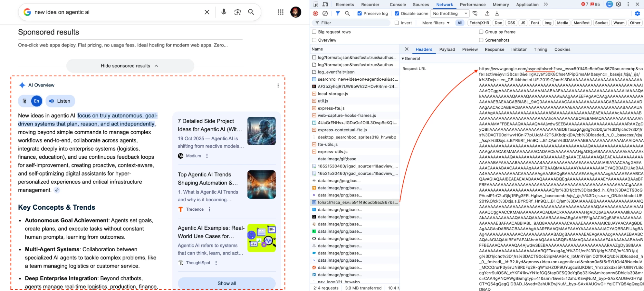Open DevTools settings gear

pos(619,4)
